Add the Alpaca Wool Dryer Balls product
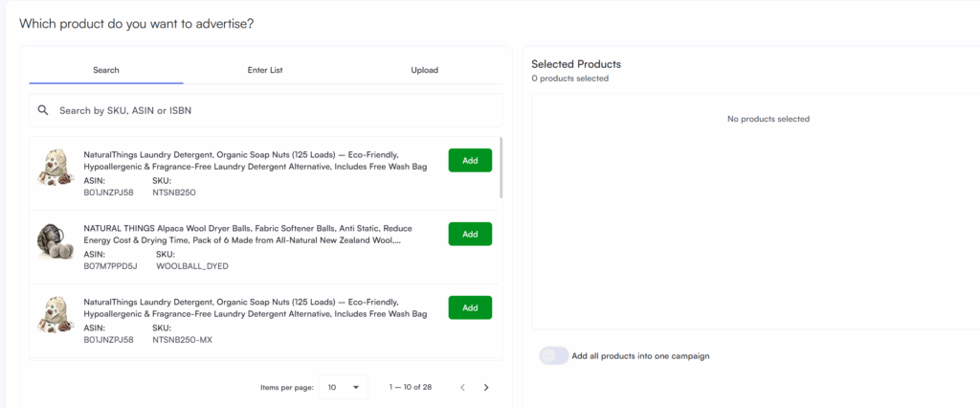Viewport: 980px width, 408px height. 470,234
